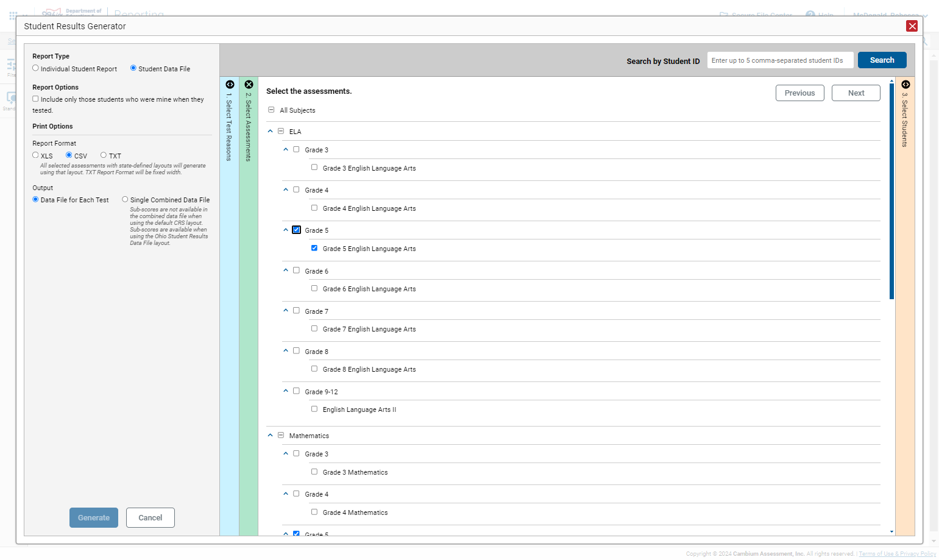Check Grade 8 English Language Arts
This screenshot has width=939, height=560.
pyautogui.click(x=314, y=369)
